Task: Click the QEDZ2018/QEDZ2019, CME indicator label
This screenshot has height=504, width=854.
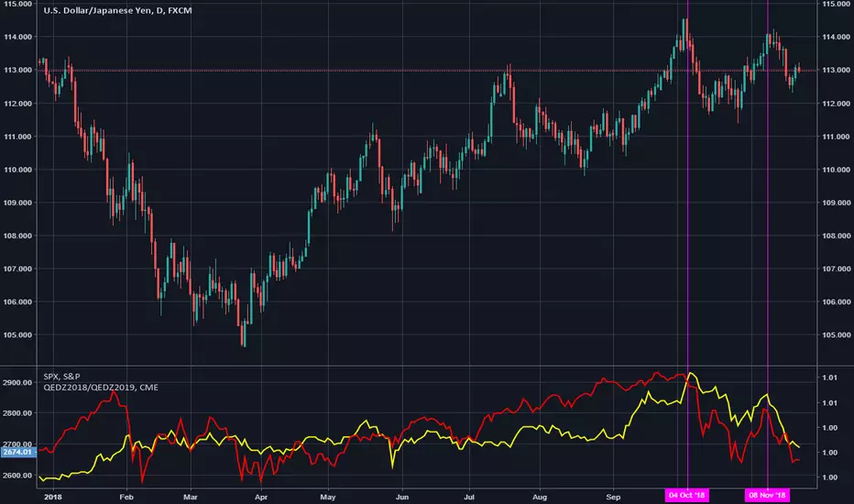Action: click(101, 388)
